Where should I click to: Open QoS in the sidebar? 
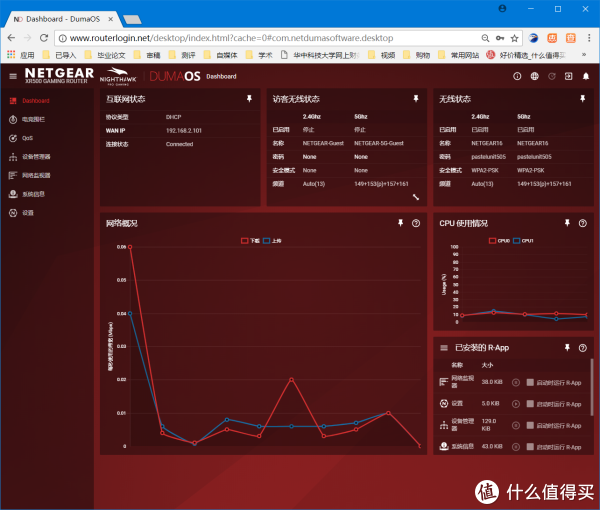[21, 138]
